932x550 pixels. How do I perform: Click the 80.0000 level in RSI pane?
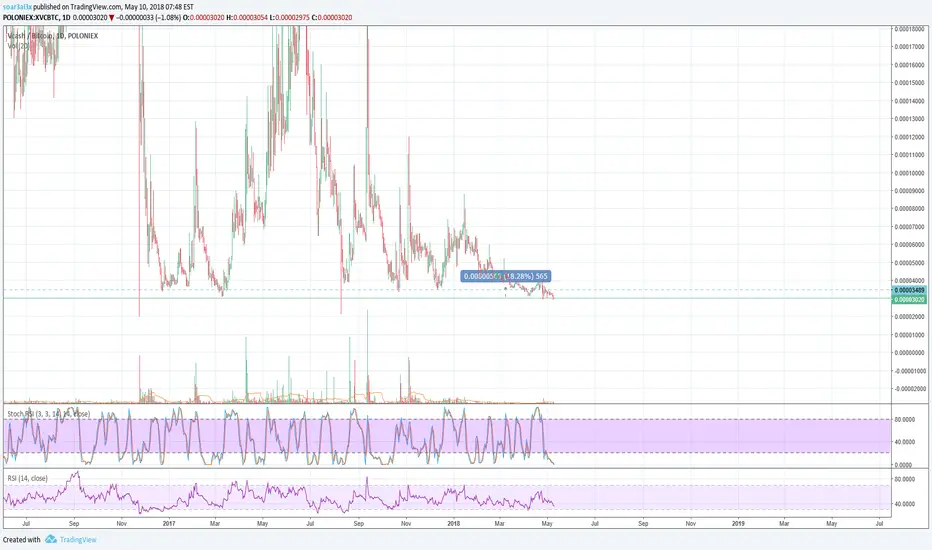point(904,479)
